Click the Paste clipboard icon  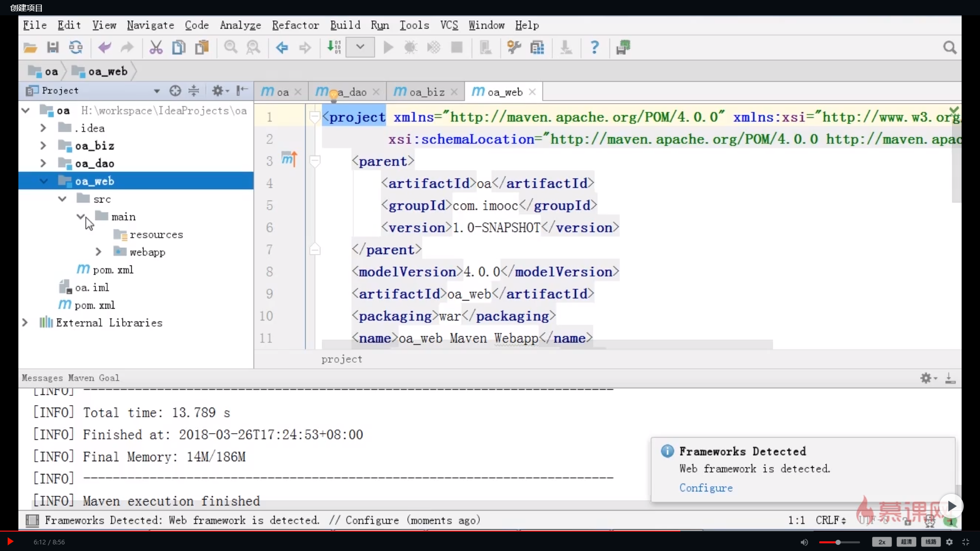[x=202, y=48]
